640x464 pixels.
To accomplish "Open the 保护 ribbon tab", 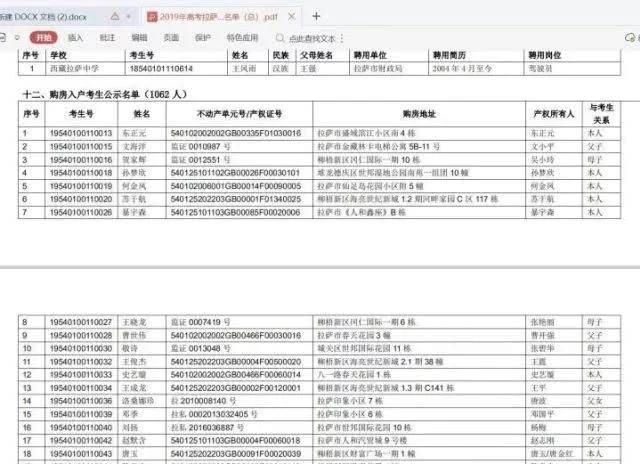I will click(203, 37).
